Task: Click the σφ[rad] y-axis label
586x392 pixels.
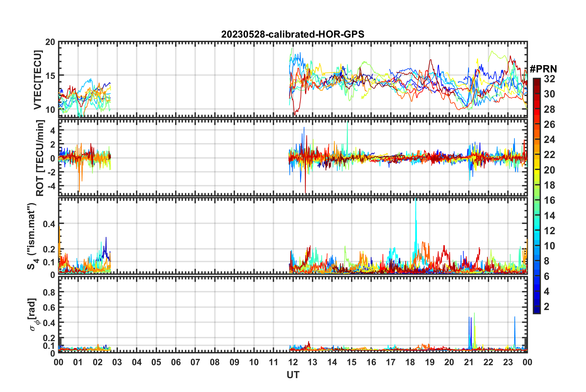Action: 33,314
